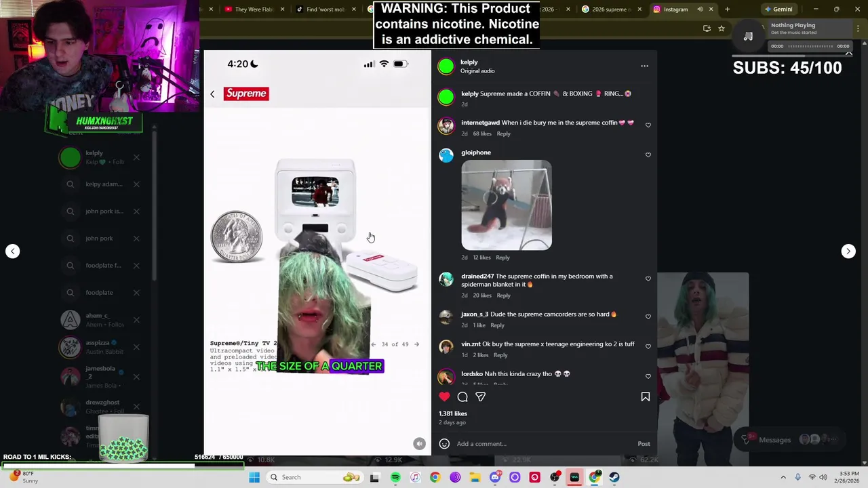Open a new browser tab
Screen dimensions: 868x488
coord(727,9)
